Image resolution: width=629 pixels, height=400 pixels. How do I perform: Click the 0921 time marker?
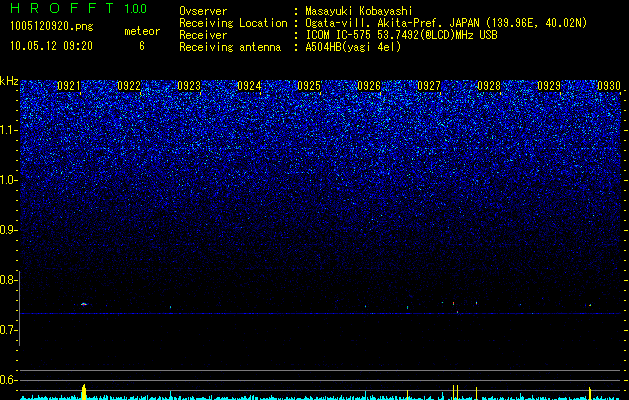[x=69, y=86]
